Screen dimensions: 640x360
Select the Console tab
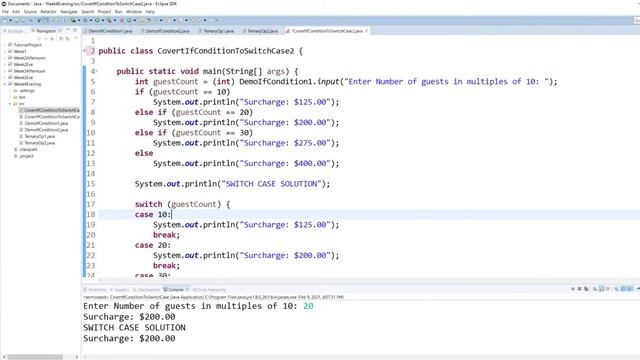(176, 289)
